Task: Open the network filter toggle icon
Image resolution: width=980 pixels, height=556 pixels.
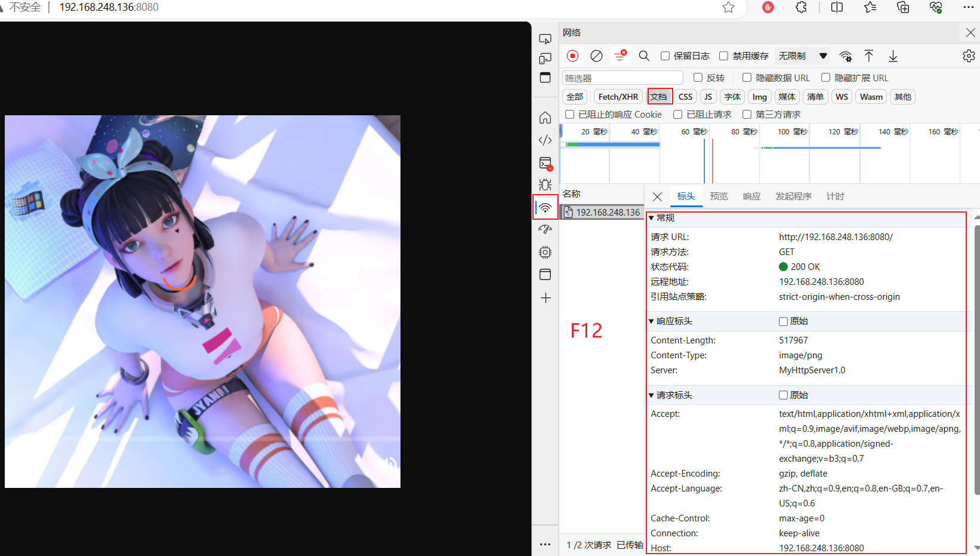Action: pos(621,56)
